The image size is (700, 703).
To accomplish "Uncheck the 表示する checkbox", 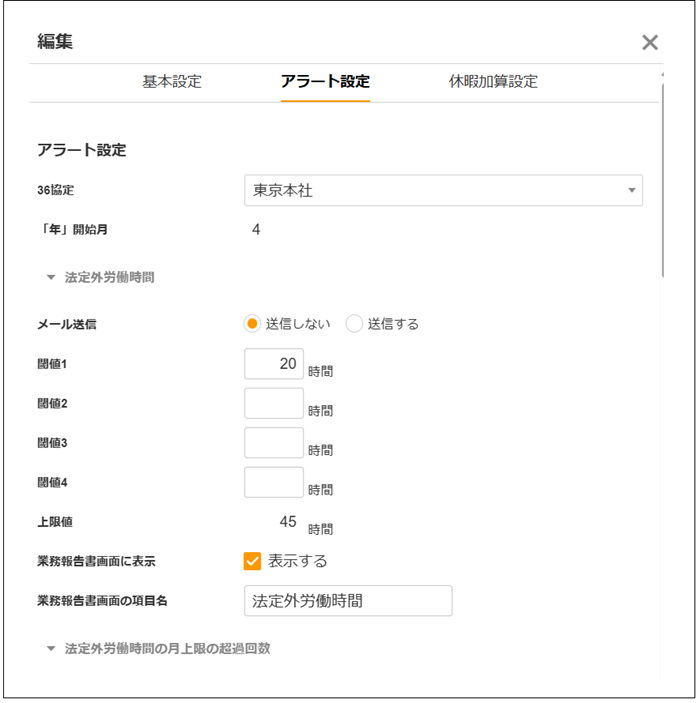I will [x=252, y=561].
